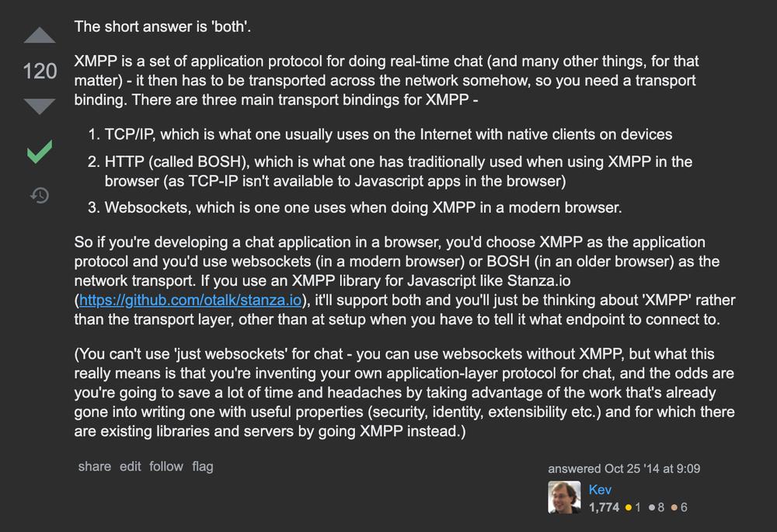The width and height of the screenshot is (777, 532).
Task: Click the bronze badge dot indicator
Action: tap(674, 507)
